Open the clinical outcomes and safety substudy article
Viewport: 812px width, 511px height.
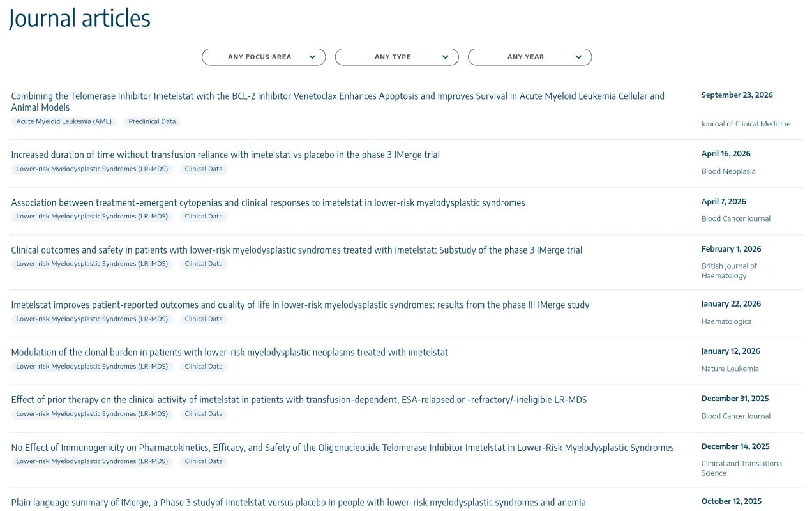coord(297,250)
